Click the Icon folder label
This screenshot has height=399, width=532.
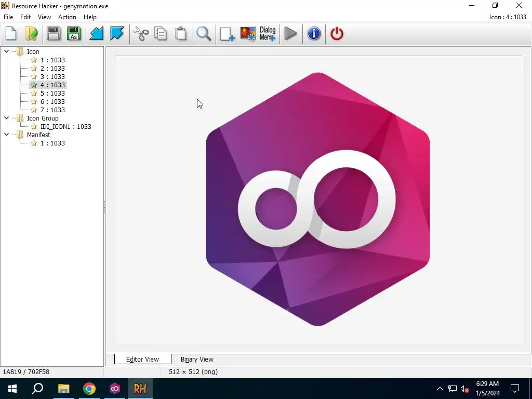pyautogui.click(x=33, y=51)
